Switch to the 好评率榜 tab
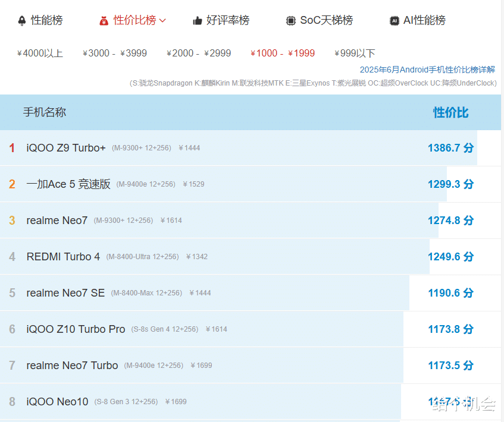Viewport: 504px width, 422px height. 227,20
